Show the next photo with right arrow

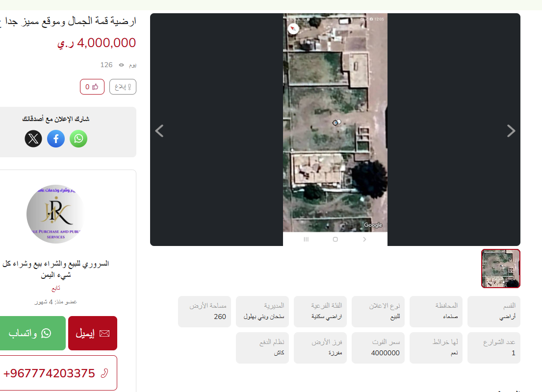pyautogui.click(x=511, y=131)
